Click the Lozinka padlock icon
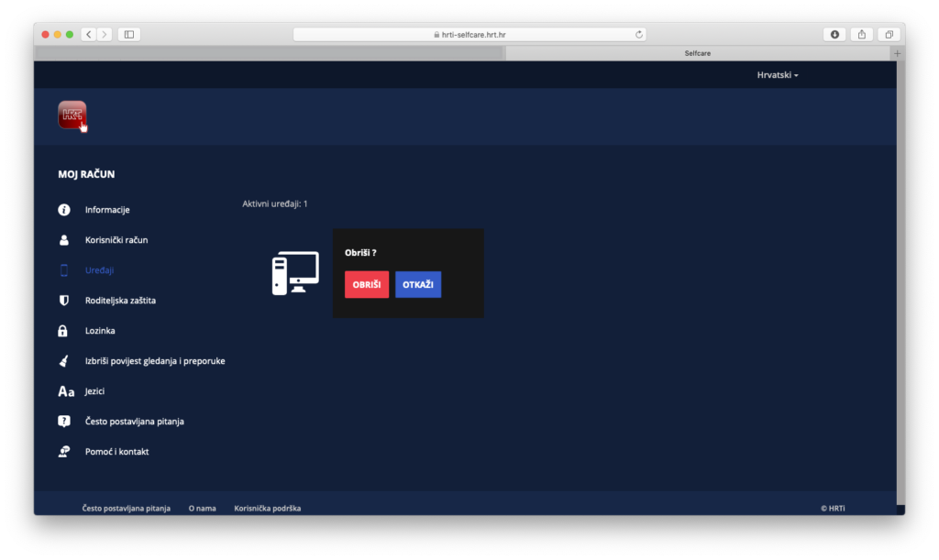939x560 pixels. tap(64, 331)
